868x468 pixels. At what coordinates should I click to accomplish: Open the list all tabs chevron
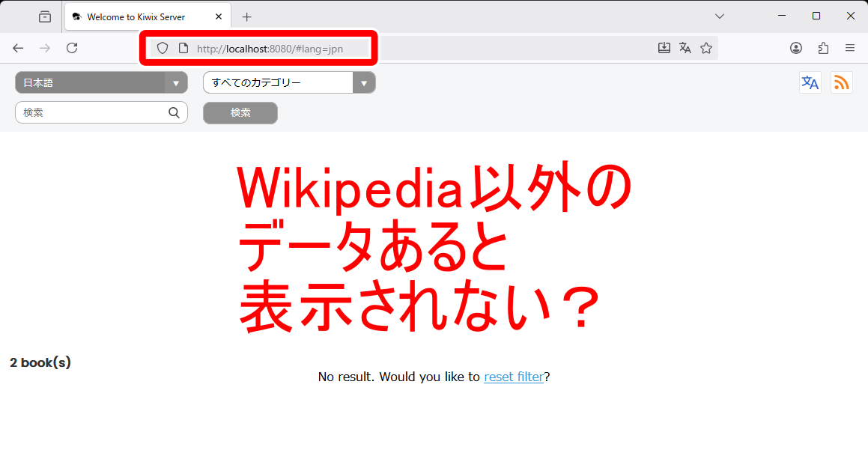[x=719, y=16]
